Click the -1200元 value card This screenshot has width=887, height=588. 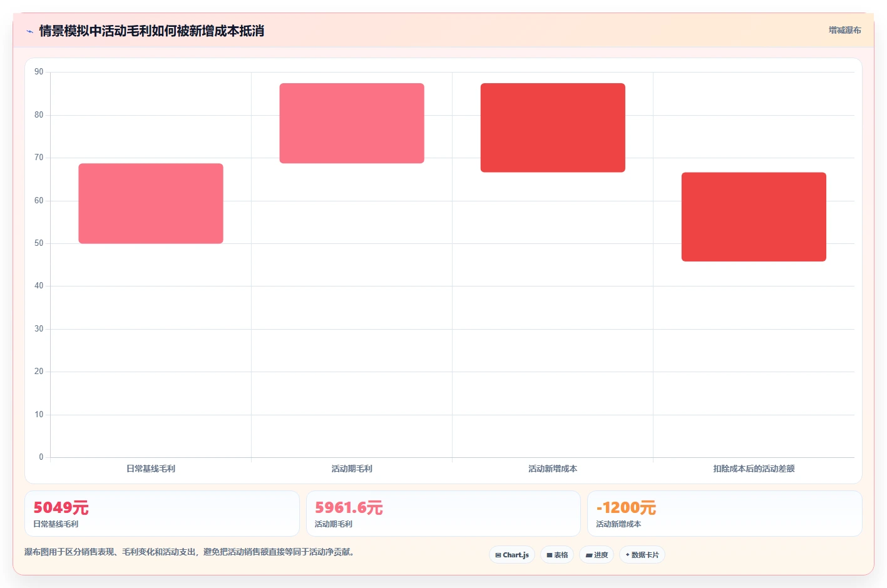(x=725, y=514)
